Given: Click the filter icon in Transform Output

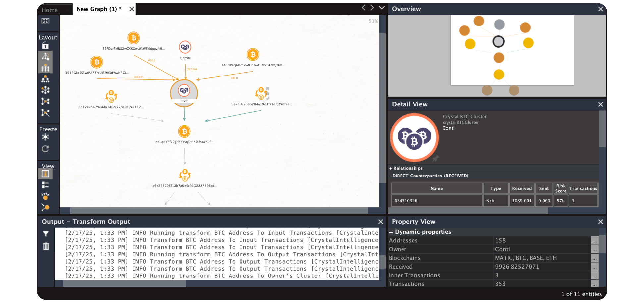Looking at the screenshot, I should (x=46, y=234).
